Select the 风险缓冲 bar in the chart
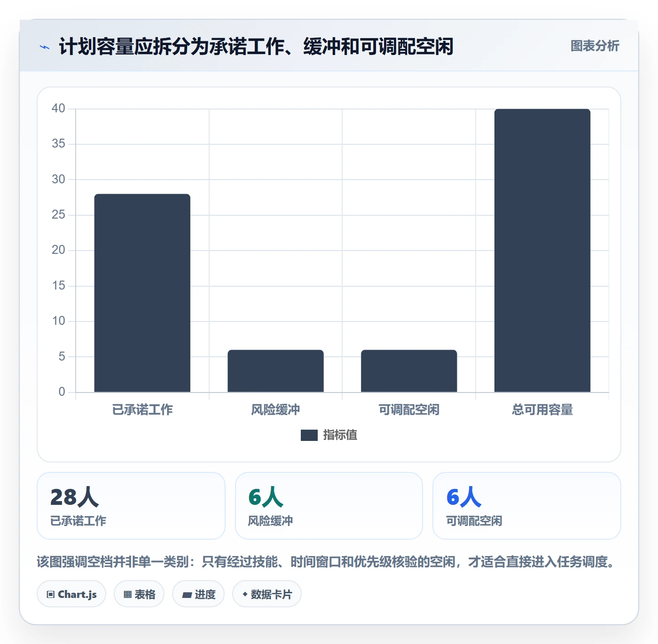 point(275,371)
